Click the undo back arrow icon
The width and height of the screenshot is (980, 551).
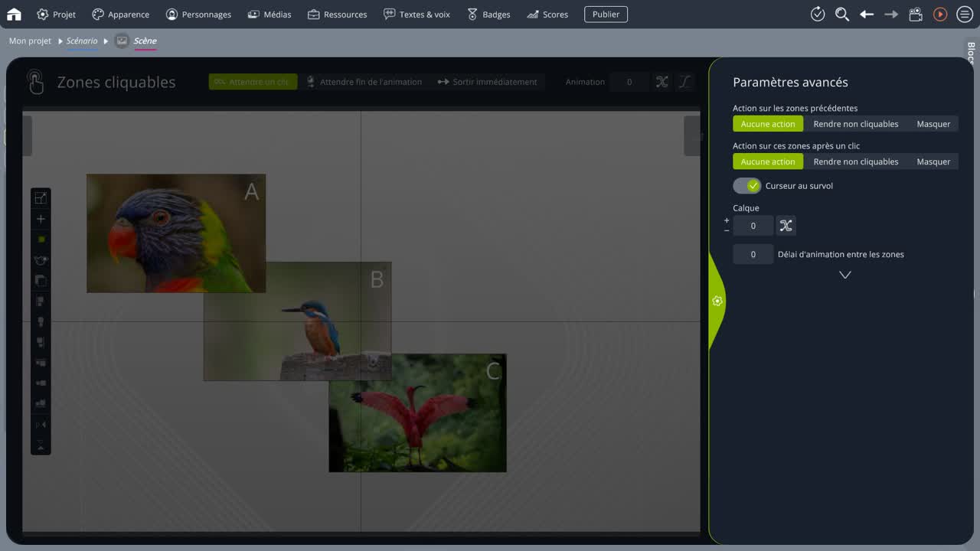point(867,14)
